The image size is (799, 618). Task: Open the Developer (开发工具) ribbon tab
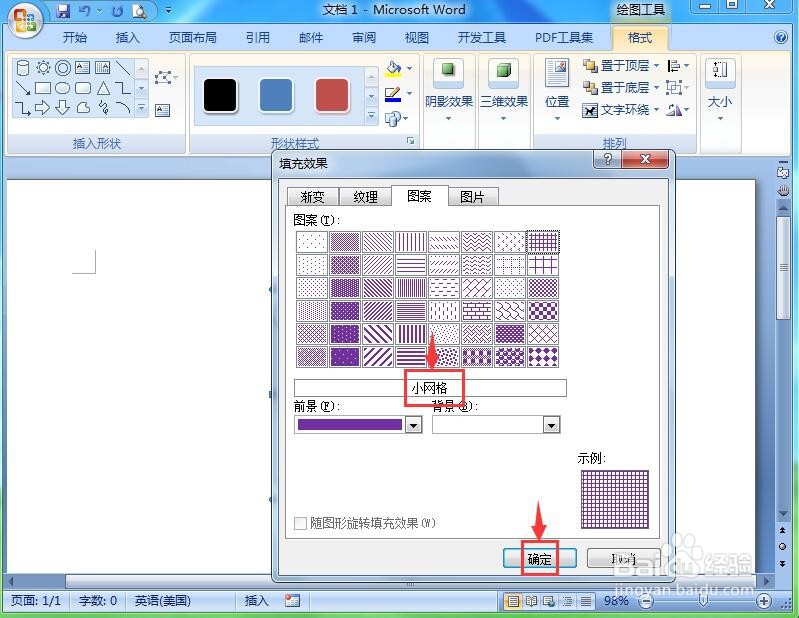point(482,38)
